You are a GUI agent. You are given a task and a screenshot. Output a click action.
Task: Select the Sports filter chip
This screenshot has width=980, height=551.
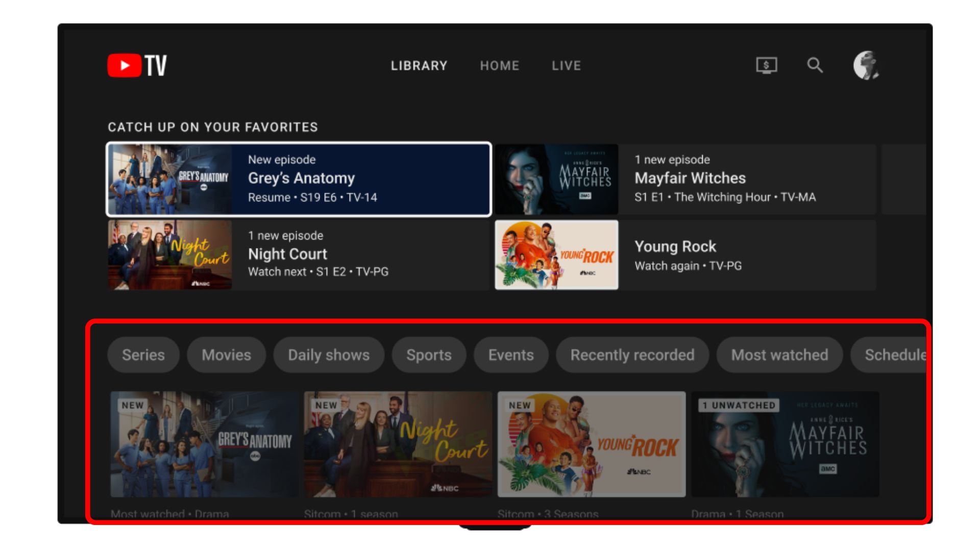click(x=429, y=355)
